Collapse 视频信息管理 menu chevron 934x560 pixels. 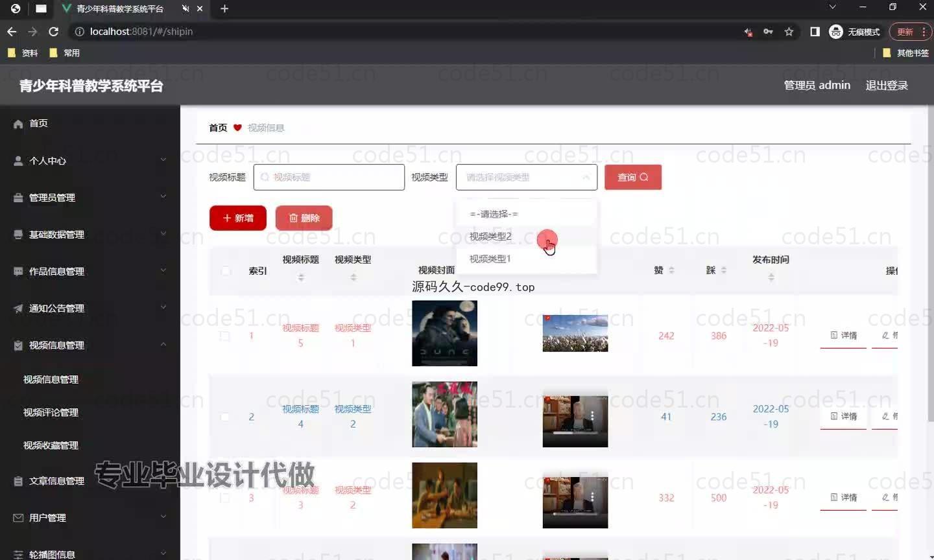coord(163,344)
